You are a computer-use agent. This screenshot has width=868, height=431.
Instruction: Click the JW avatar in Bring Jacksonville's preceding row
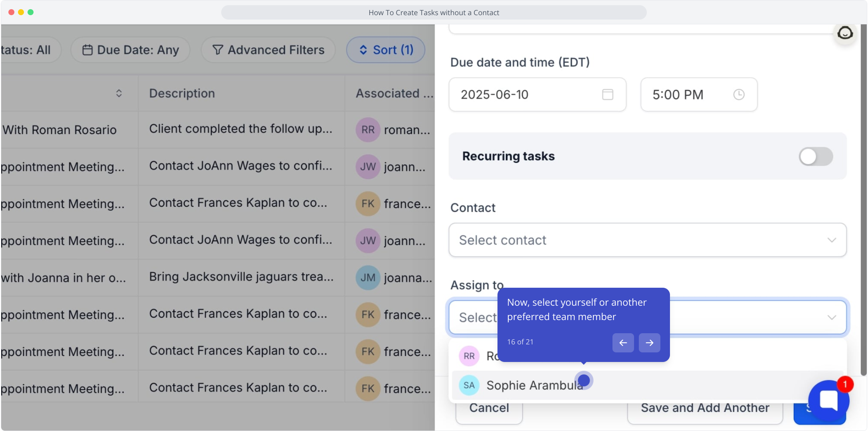[368, 241]
